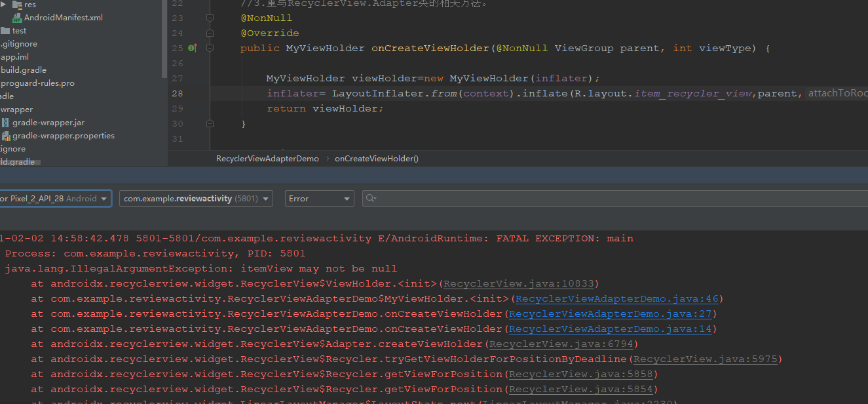The image size is (868, 404).
Task: Open the .gitignore file above app.iml
Action: coord(19,44)
